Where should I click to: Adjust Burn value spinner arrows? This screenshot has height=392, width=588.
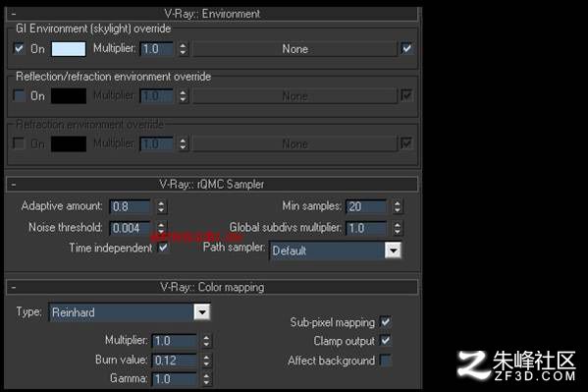click(206, 361)
